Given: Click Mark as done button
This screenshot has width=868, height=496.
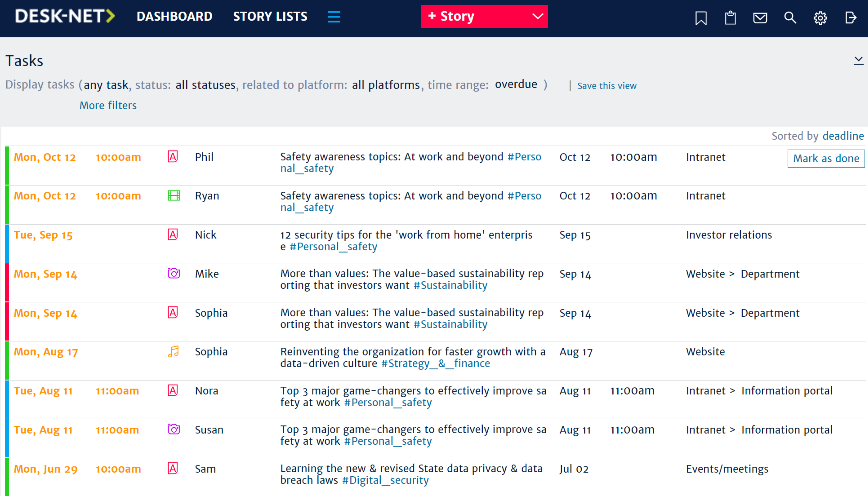Looking at the screenshot, I should [x=826, y=158].
